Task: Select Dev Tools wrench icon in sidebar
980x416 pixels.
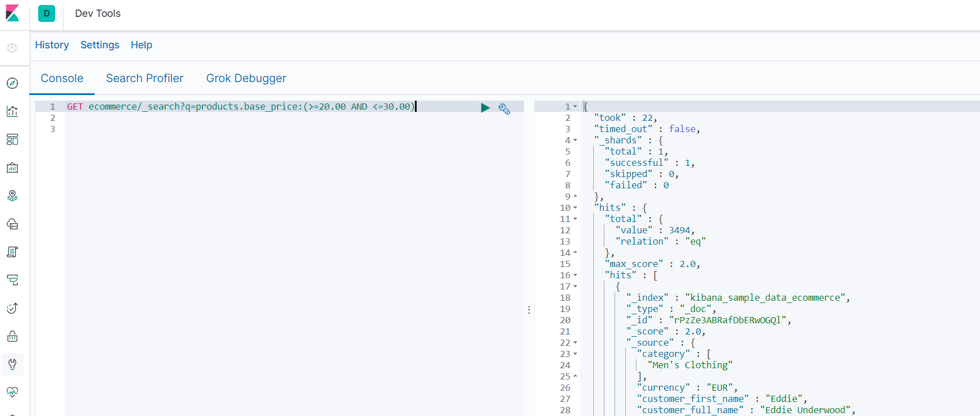Action: pos(12,364)
